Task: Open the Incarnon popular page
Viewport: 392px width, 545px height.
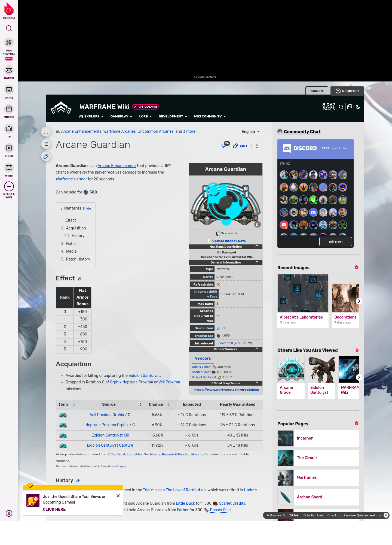Action: pyautogui.click(x=318, y=438)
